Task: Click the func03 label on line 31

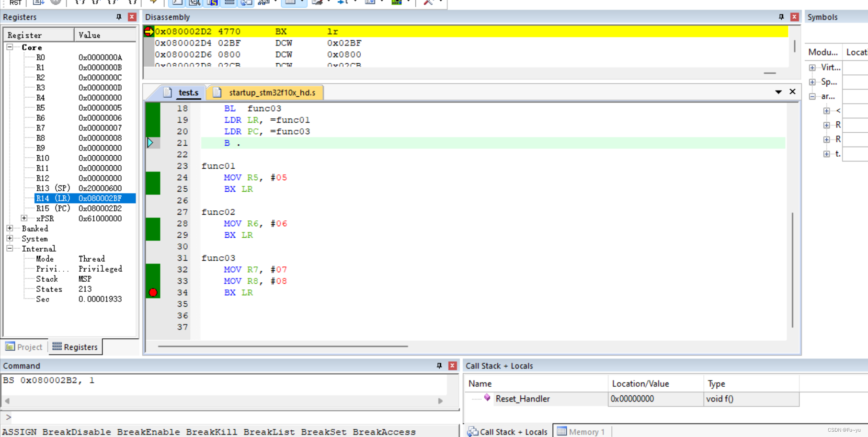Action: (x=218, y=258)
